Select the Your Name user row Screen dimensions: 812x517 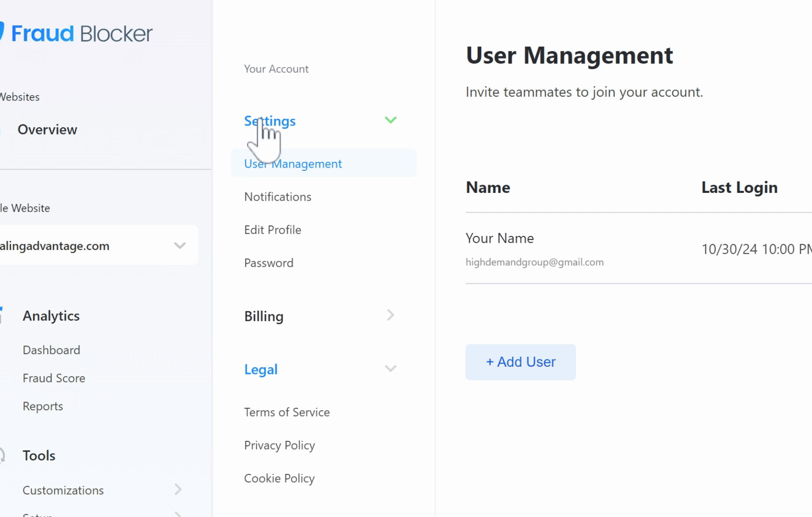[499, 238]
